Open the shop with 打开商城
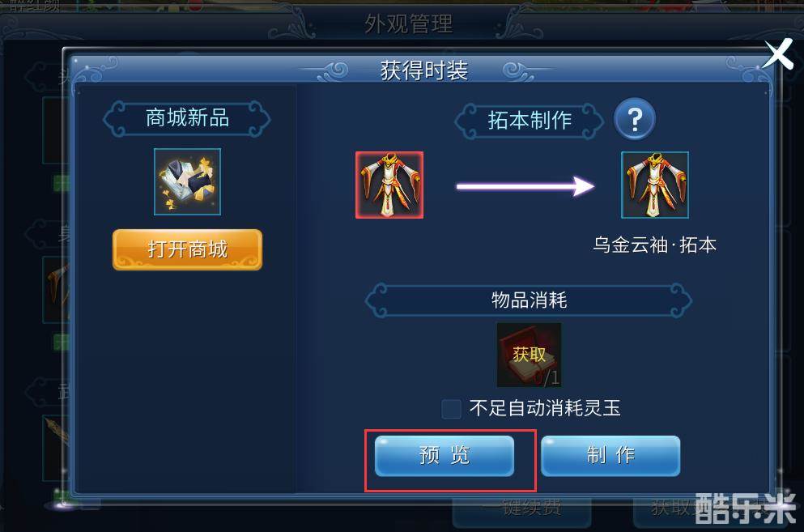The height and width of the screenshot is (532, 804). click(x=188, y=250)
